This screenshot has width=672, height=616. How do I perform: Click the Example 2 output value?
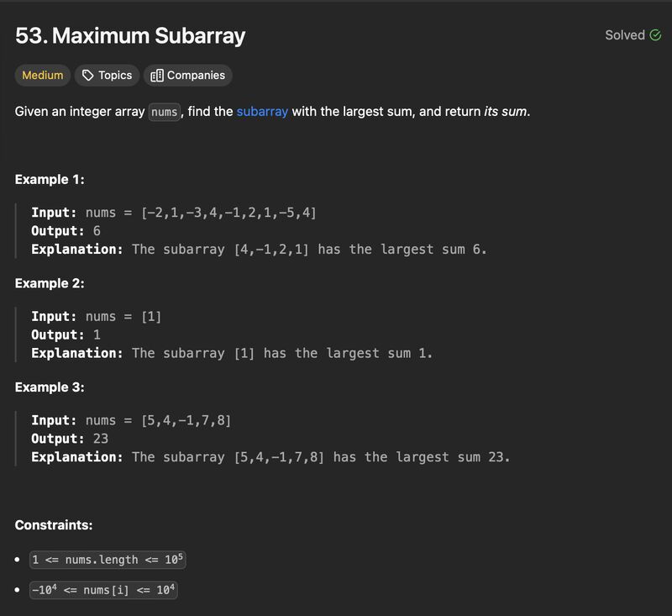pyautogui.click(x=97, y=334)
